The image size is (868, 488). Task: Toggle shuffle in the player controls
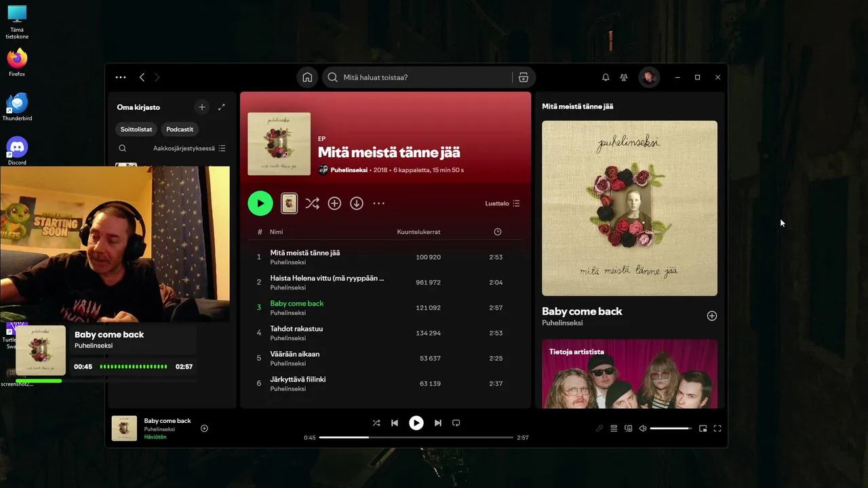pos(376,423)
